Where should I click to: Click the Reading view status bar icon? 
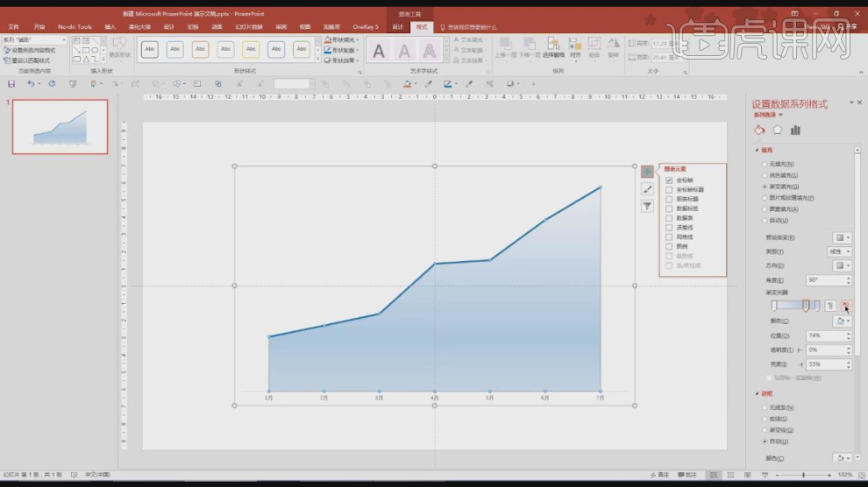(748, 476)
